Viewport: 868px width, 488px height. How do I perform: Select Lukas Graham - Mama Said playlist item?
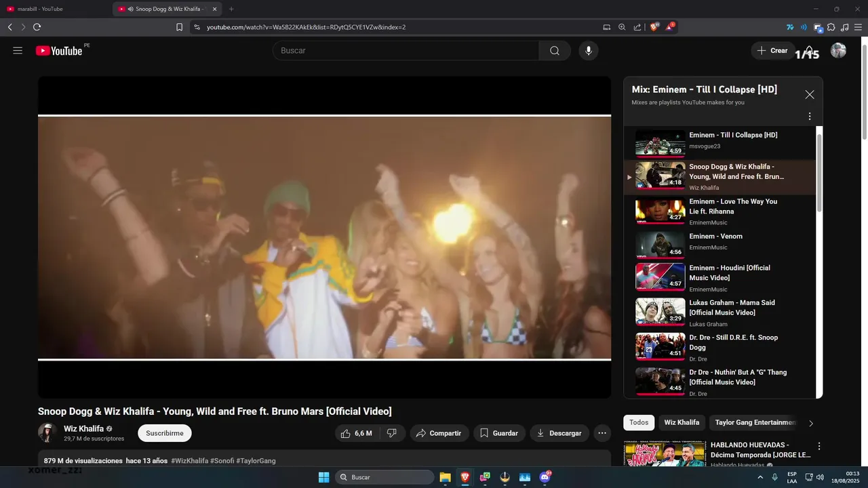pyautogui.click(x=719, y=312)
